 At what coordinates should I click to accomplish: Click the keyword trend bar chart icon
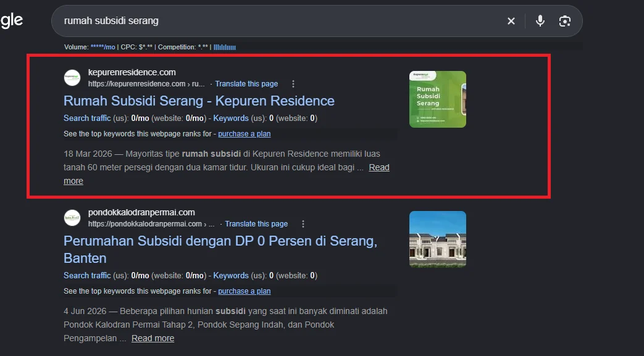[225, 48]
